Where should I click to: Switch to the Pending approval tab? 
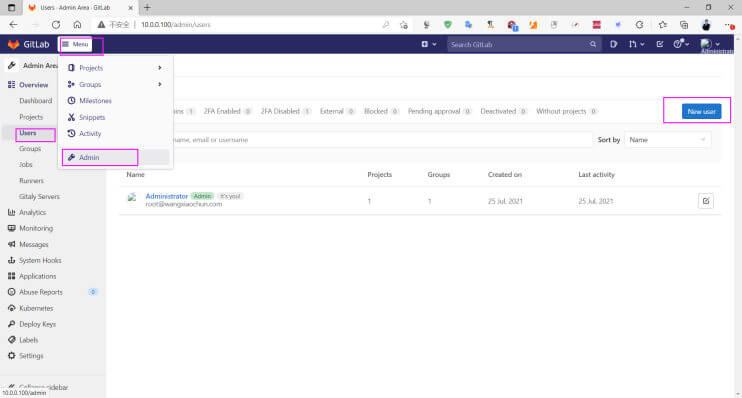coord(440,111)
